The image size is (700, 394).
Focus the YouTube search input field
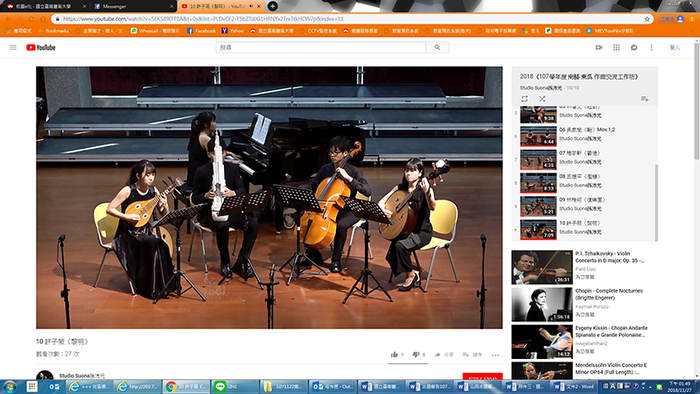pyautogui.click(x=321, y=47)
